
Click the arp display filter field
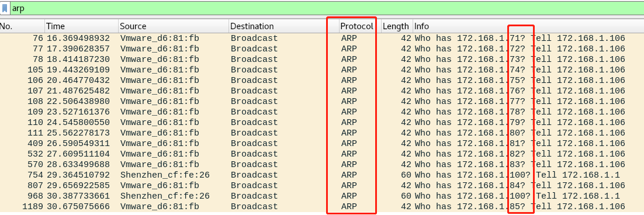pos(327,8)
